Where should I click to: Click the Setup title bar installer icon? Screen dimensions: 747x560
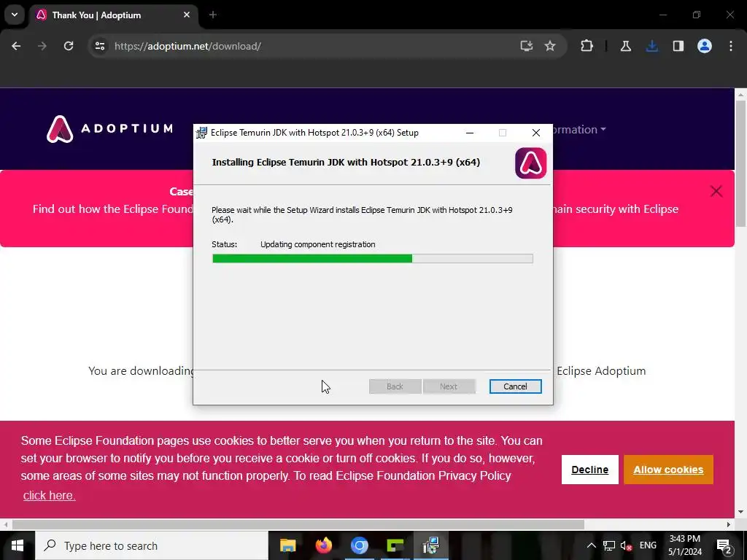coord(201,133)
